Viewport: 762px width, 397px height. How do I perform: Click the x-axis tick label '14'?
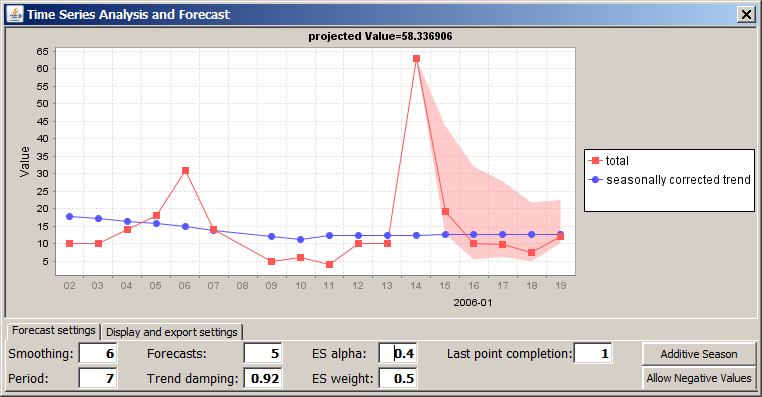[416, 286]
